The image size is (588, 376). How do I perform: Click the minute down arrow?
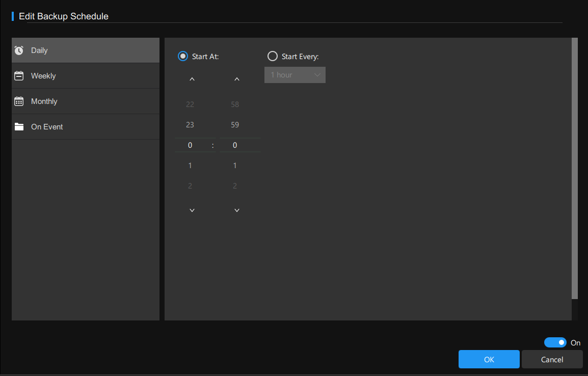coord(236,210)
